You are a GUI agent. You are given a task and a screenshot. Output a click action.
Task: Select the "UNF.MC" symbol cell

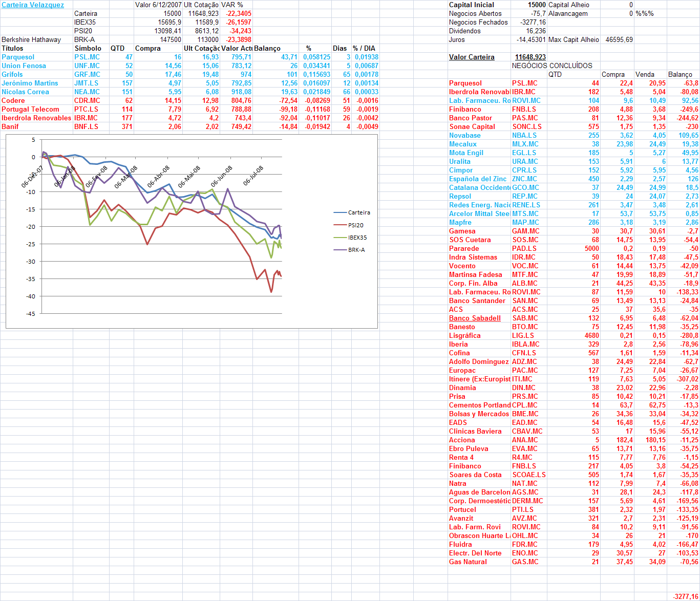(87, 66)
